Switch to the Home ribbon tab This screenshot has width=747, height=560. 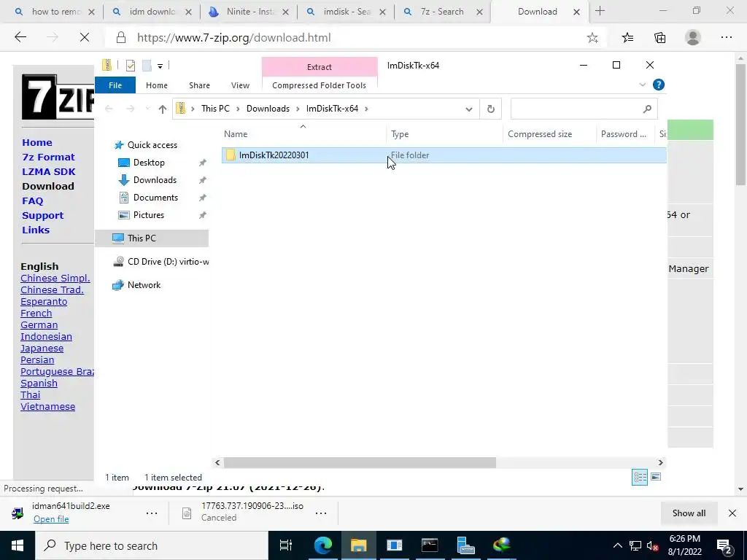click(x=157, y=85)
